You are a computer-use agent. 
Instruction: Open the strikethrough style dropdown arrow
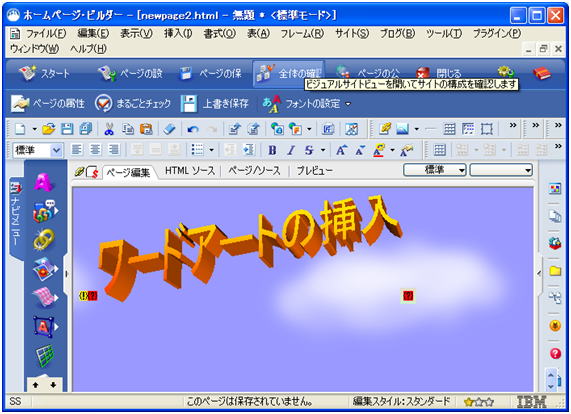(x=323, y=150)
